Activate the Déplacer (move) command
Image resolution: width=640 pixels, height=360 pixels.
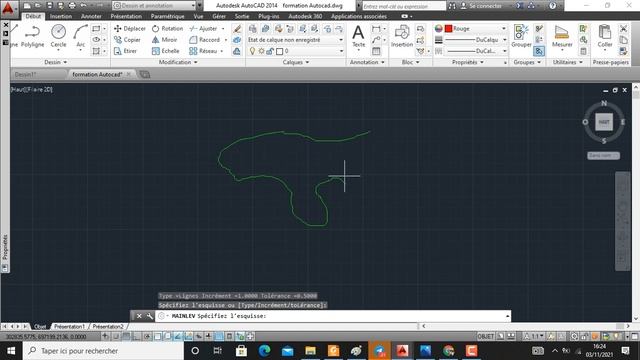(x=130, y=29)
